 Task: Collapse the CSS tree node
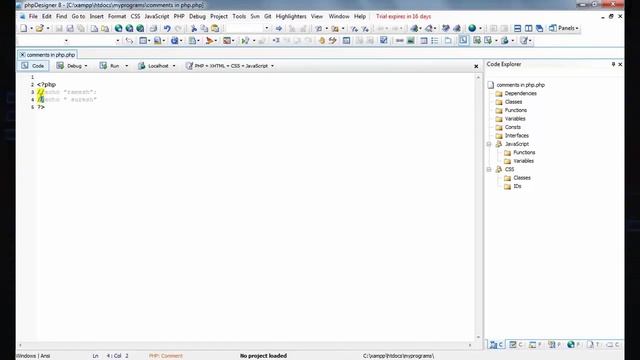point(489,169)
